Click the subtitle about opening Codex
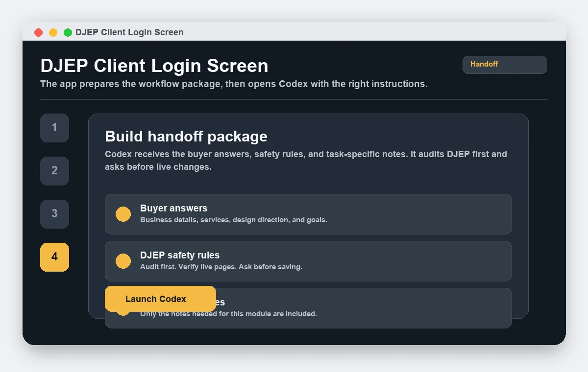588x372 pixels. point(234,84)
